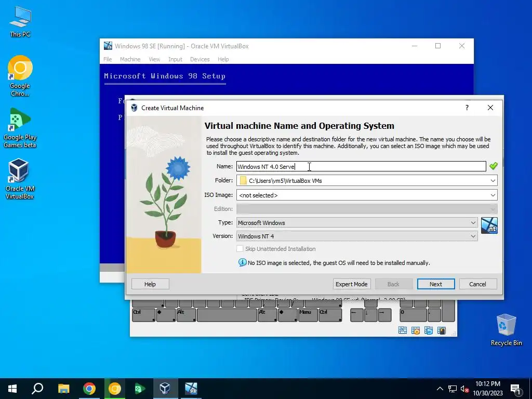
Task: Click the question mark help button in title bar
Action: (x=467, y=108)
